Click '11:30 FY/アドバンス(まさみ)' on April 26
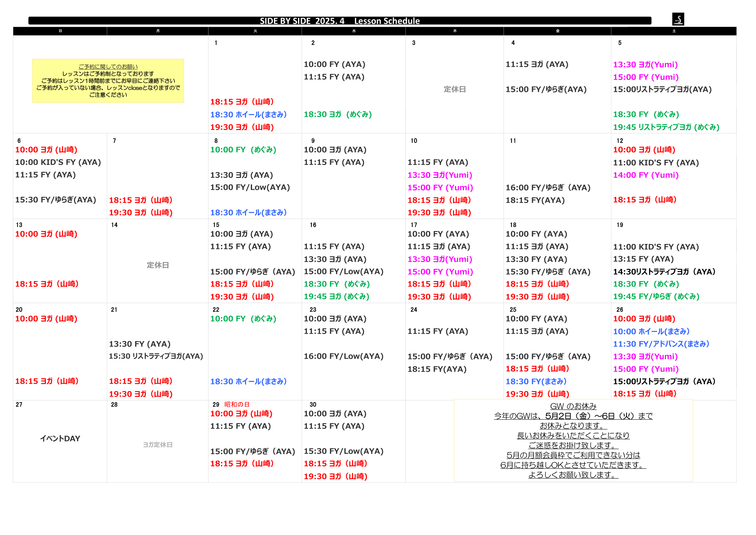This screenshot has height=535, width=756. pos(661,344)
